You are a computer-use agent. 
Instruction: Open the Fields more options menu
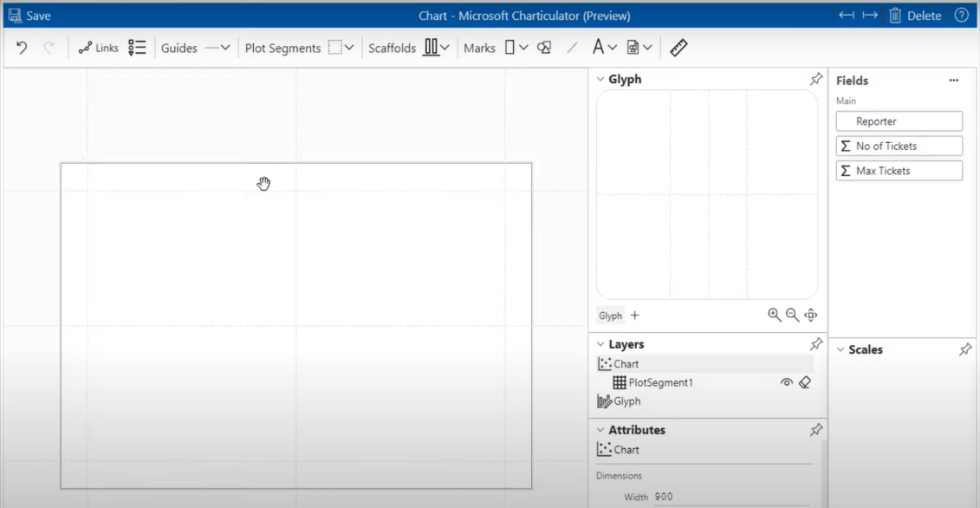(x=954, y=81)
